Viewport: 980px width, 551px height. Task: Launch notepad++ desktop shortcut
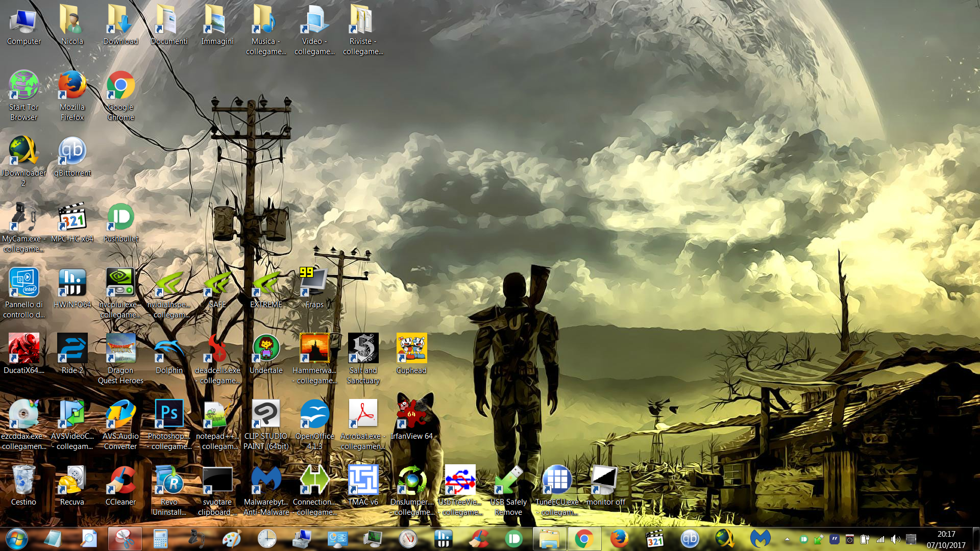[x=217, y=425]
